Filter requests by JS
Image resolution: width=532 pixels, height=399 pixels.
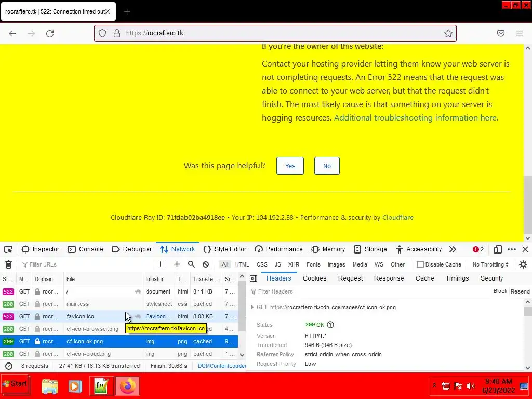[x=278, y=264]
